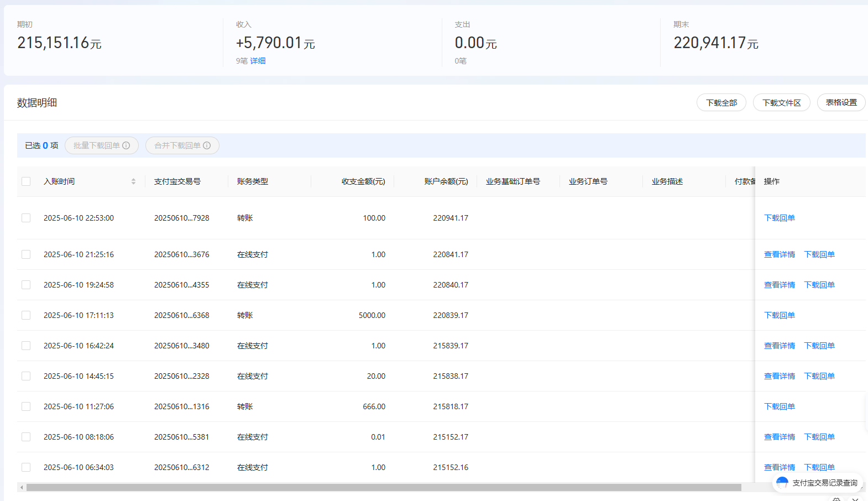Check the row dated 2025-06-10 14:45:15

[x=26, y=376]
